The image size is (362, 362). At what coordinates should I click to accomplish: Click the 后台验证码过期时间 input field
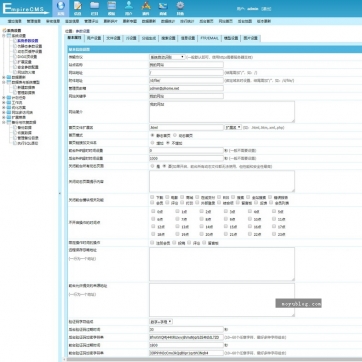(186, 329)
